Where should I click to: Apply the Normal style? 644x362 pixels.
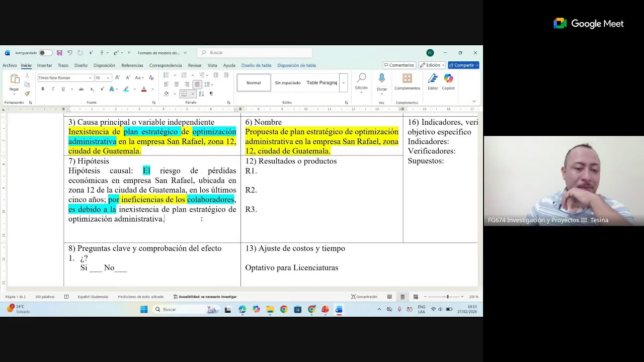coord(254,83)
